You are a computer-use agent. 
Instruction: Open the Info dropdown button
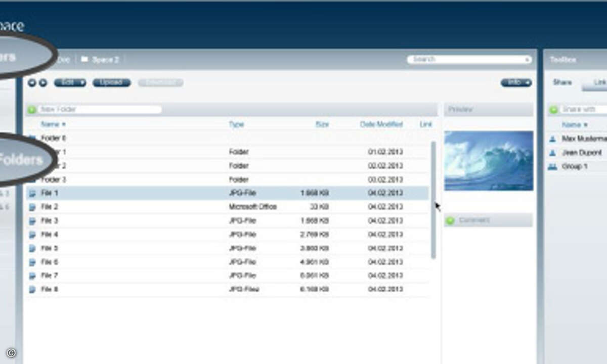pyautogui.click(x=516, y=82)
